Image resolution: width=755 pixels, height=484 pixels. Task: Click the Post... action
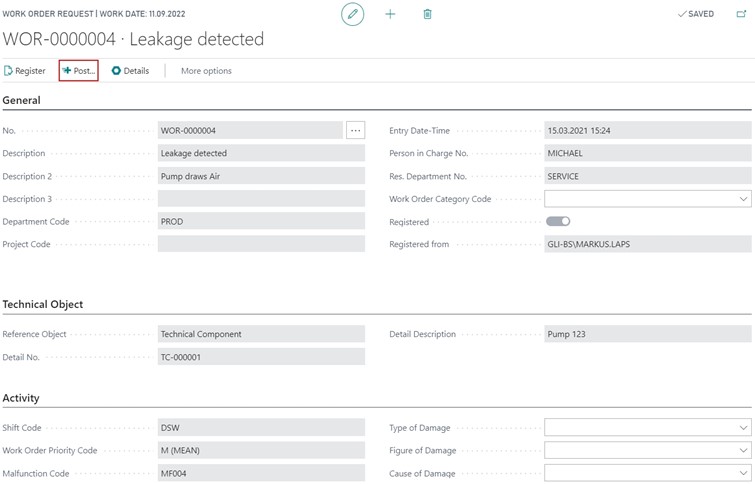pyautogui.click(x=78, y=71)
